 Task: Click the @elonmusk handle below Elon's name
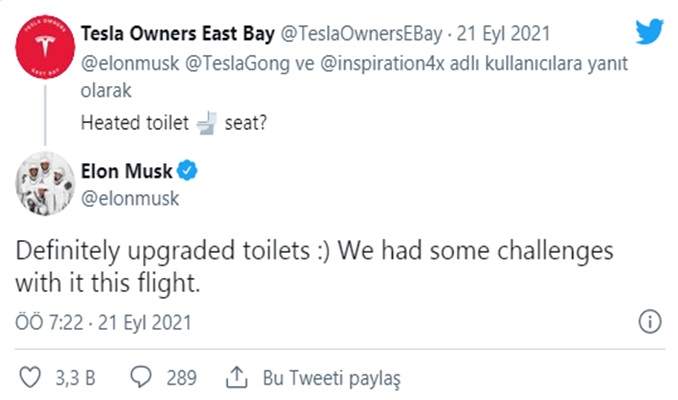coord(128,198)
